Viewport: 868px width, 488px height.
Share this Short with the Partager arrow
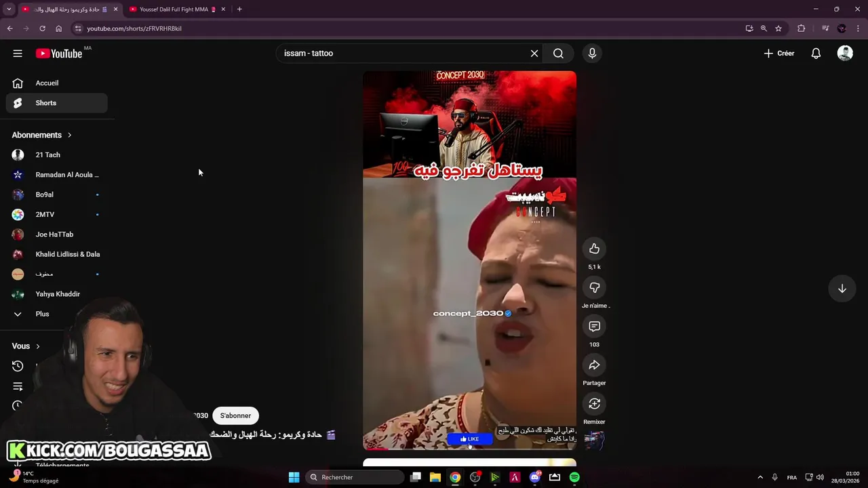pyautogui.click(x=594, y=365)
